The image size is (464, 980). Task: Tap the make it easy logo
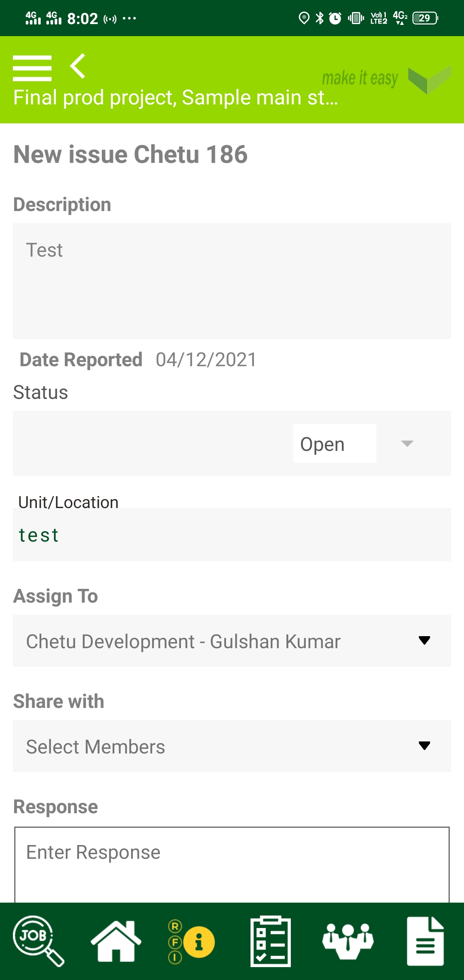(x=386, y=79)
